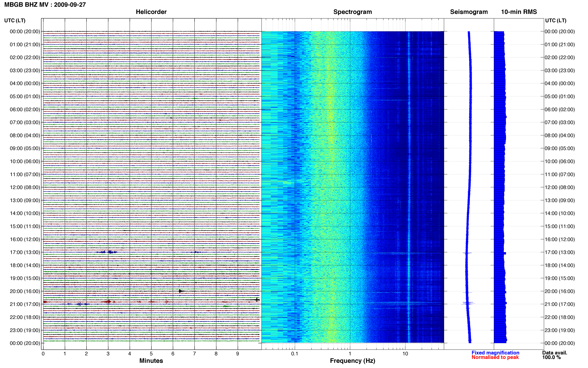
Task: Click tick "7" on the Minutes axis
Action: click(195, 354)
